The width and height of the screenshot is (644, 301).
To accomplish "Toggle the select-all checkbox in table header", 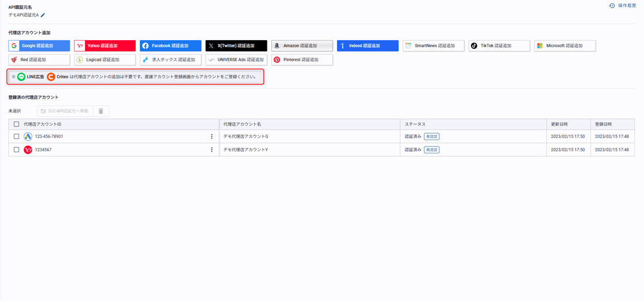I will tap(17, 124).
